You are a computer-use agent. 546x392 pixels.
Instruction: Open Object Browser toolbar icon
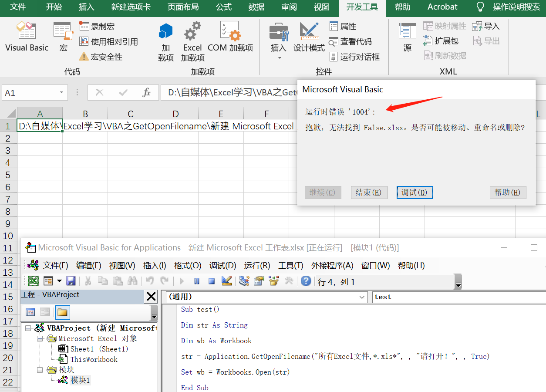274,281
